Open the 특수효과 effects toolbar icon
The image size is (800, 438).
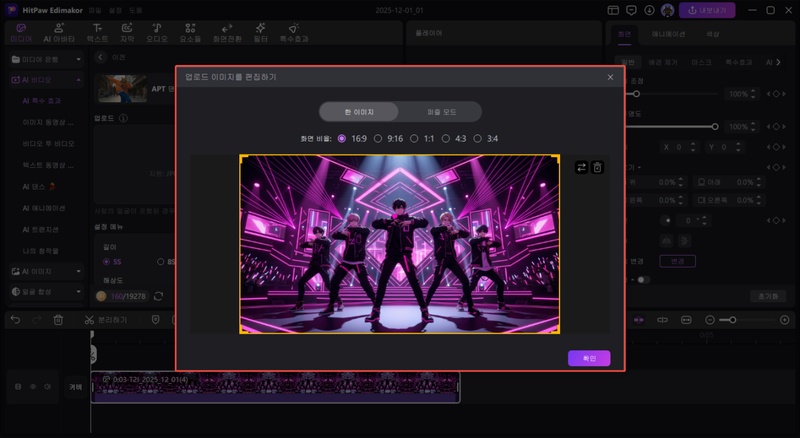tap(292, 32)
